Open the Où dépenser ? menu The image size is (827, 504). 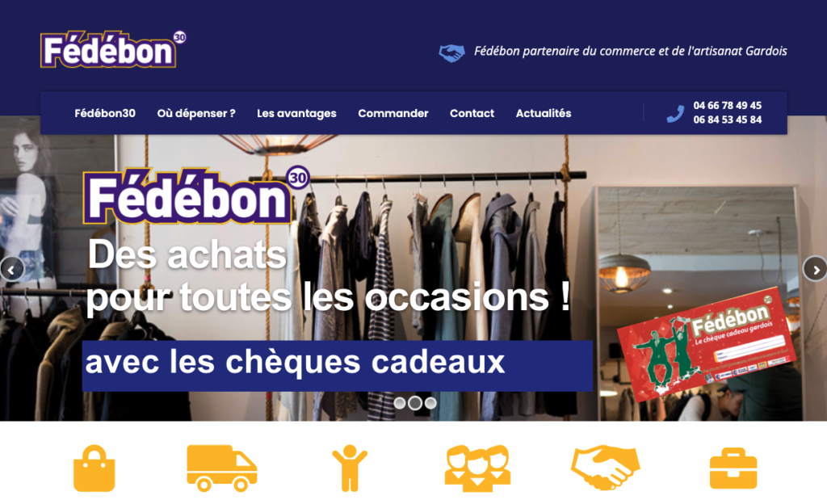[196, 113]
